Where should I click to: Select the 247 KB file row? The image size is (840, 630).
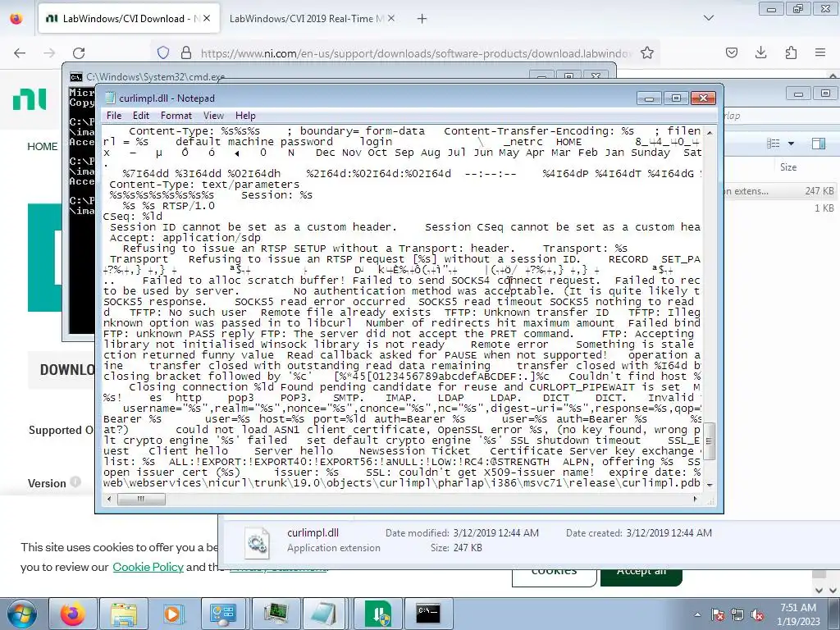[779, 191]
